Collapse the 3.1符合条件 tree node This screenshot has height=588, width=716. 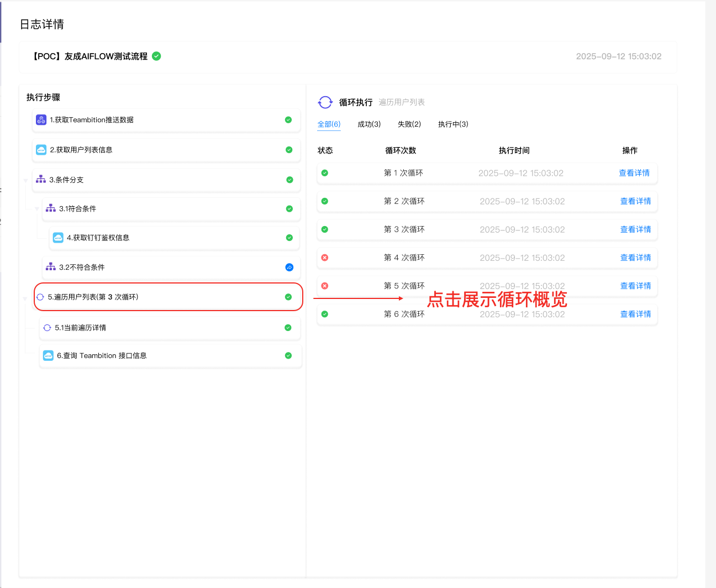36,209
